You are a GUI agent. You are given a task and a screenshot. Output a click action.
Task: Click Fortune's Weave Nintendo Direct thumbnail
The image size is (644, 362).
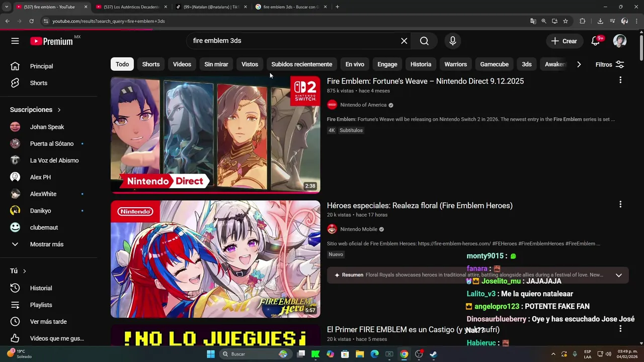(x=215, y=135)
